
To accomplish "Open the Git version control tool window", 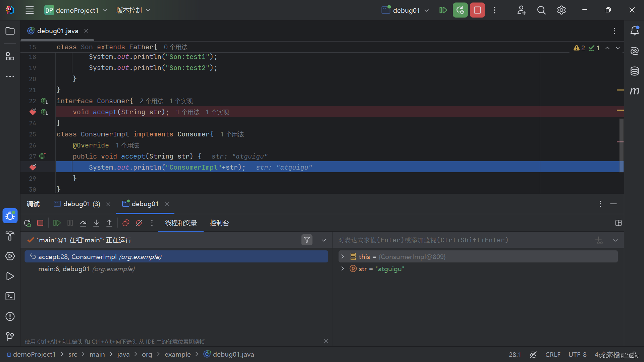I will point(10,336).
